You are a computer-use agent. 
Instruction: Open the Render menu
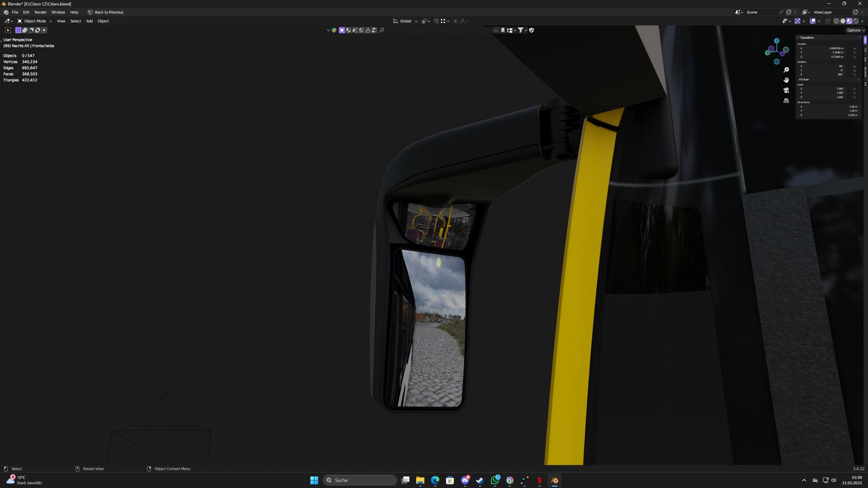click(40, 12)
